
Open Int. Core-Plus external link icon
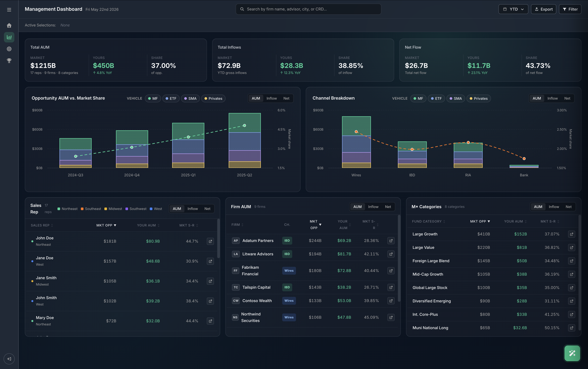point(571,314)
